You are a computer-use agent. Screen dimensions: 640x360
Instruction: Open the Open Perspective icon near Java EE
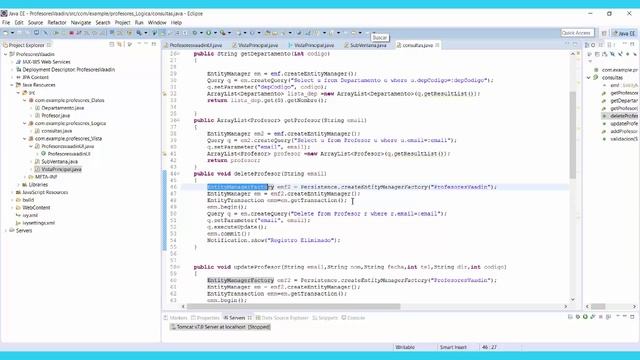click(604, 33)
